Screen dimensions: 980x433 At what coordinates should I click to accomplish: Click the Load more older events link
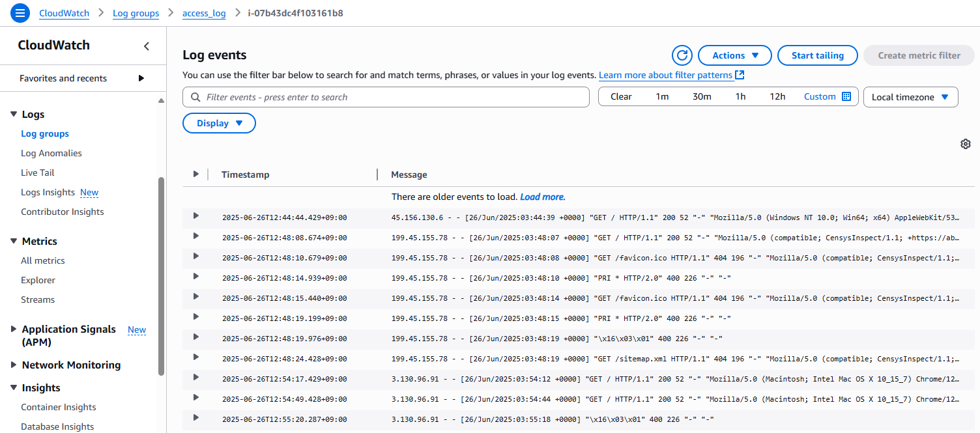pos(542,197)
